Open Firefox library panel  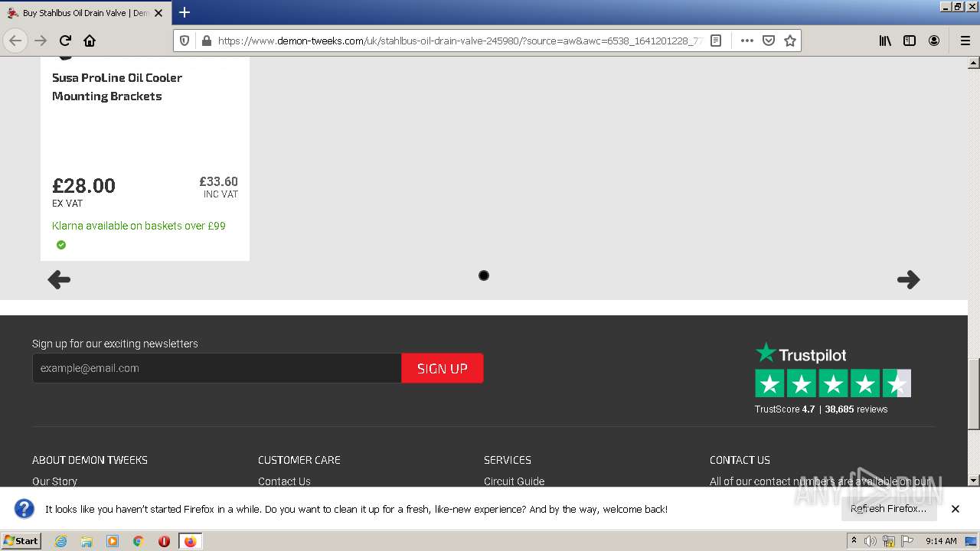[885, 41]
